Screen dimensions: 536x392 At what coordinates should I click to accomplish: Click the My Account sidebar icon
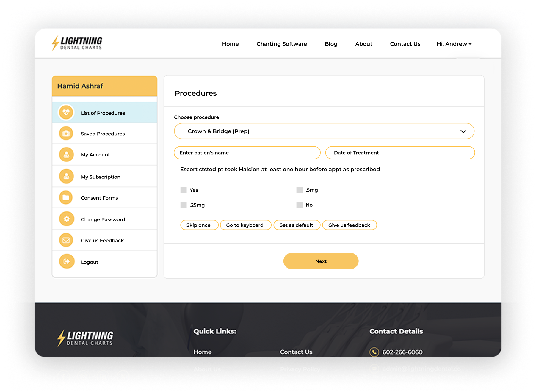click(66, 155)
